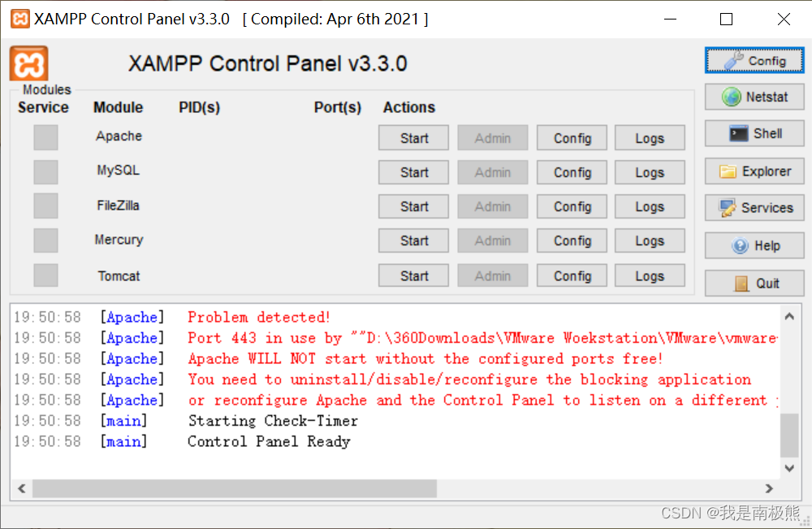Click the disabled Mercury Admin button
The width and height of the screenshot is (812, 529).
point(493,241)
